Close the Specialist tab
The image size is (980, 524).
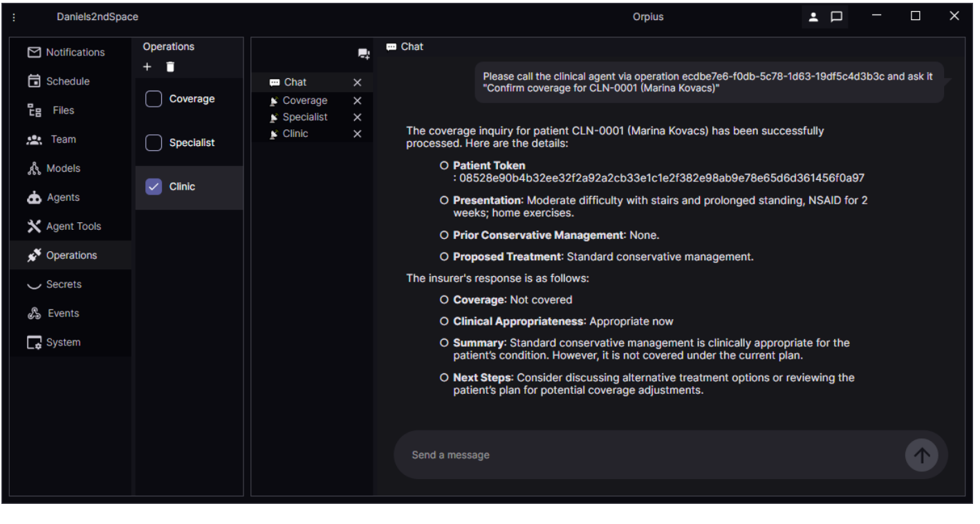[x=358, y=118]
